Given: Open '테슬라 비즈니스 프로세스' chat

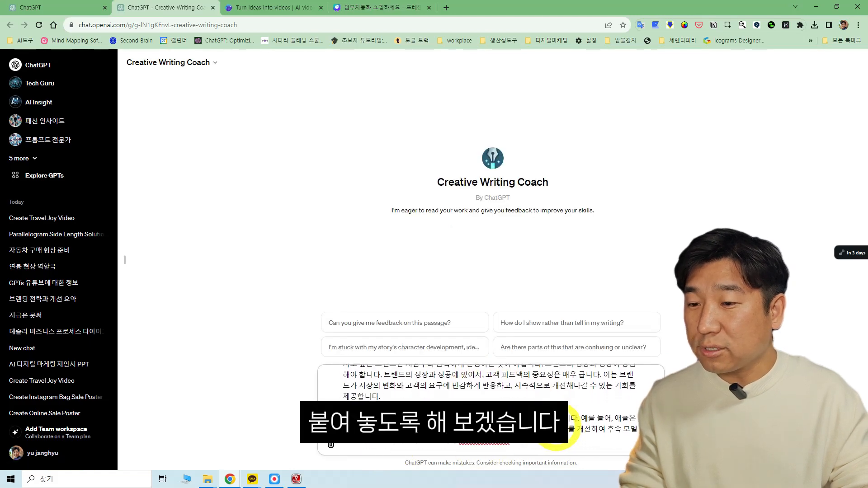Looking at the screenshot, I should (56, 331).
